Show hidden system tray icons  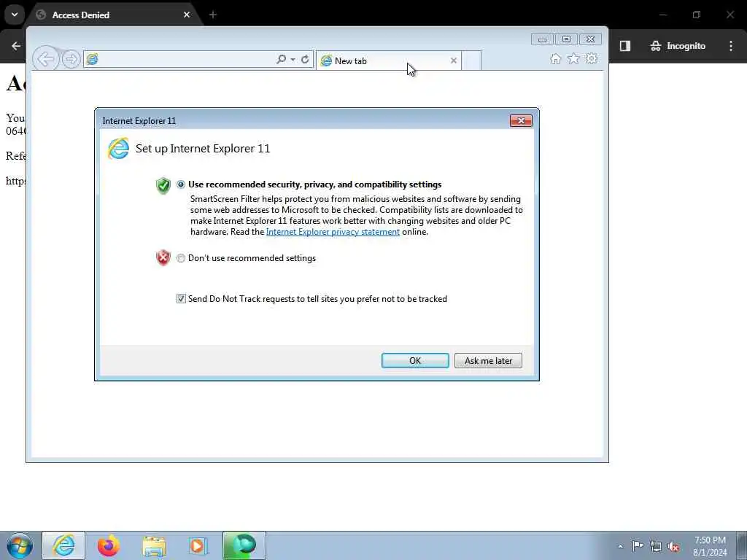click(x=620, y=546)
